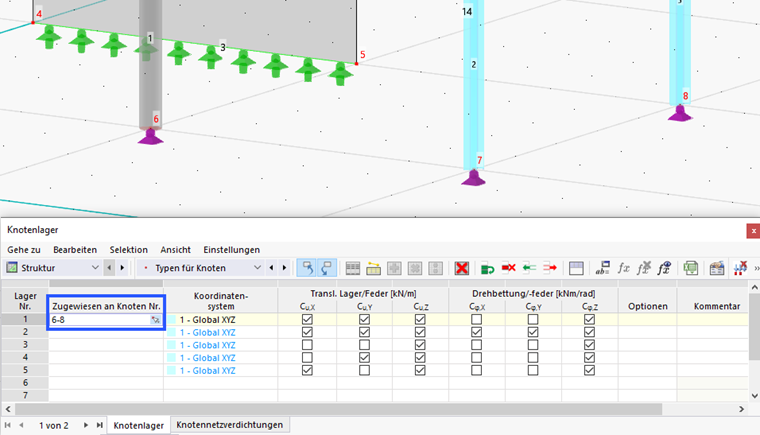
Task: Go to last table page icon
Action: pyautogui.click(x=99, y=425)
